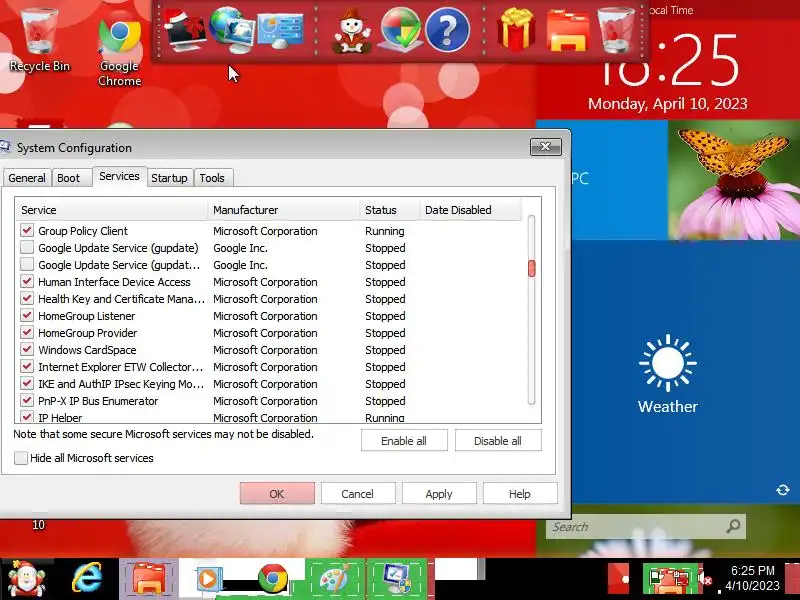Sort by the Status column header
This screenshot has width=800, height=600.
coord(389,210)
